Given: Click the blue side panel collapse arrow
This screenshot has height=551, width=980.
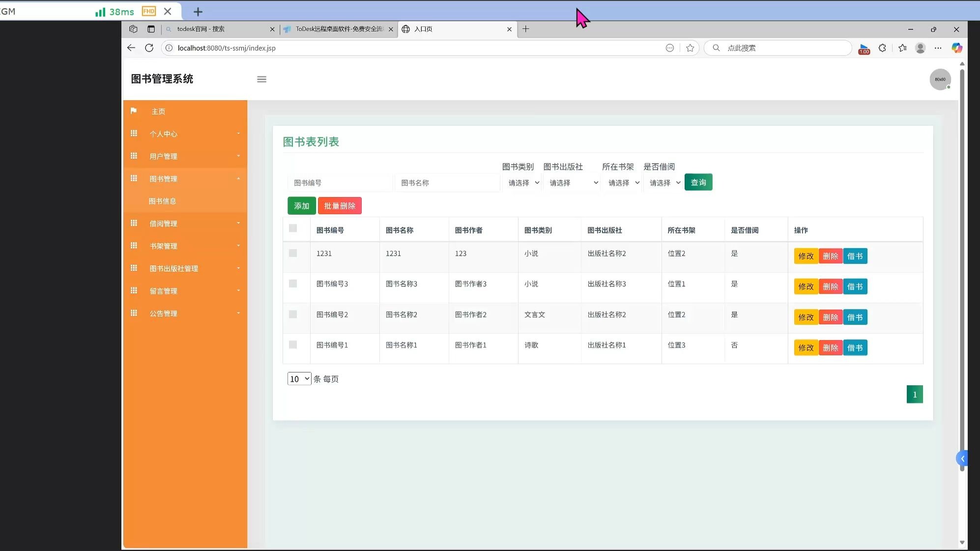Looking at the screenshot, I should pos(962,459).
